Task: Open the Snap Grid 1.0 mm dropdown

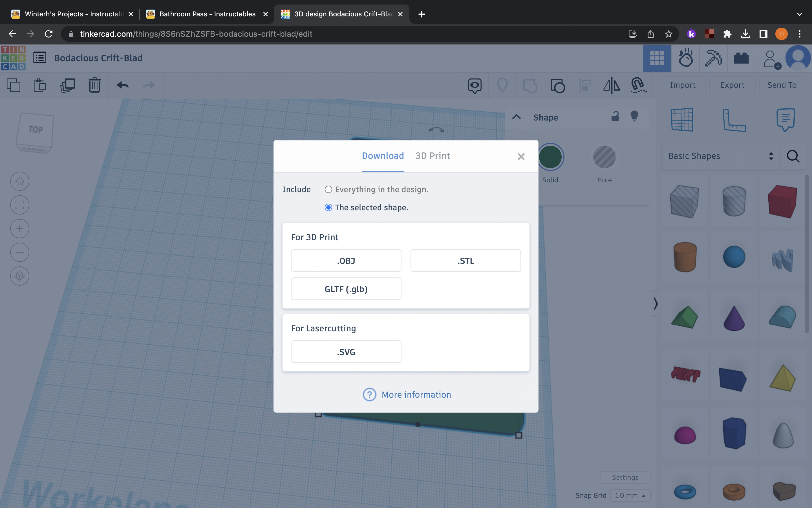Action: (630, 496)
